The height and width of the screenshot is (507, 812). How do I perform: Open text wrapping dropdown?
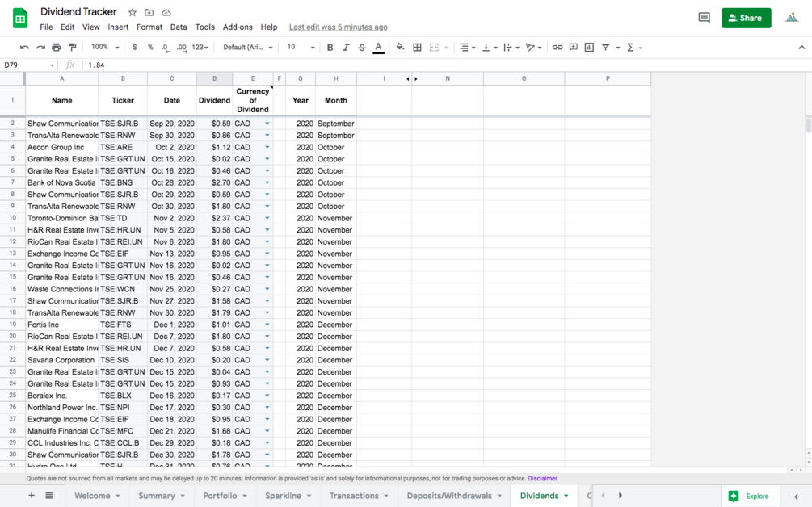pos(511,47)
